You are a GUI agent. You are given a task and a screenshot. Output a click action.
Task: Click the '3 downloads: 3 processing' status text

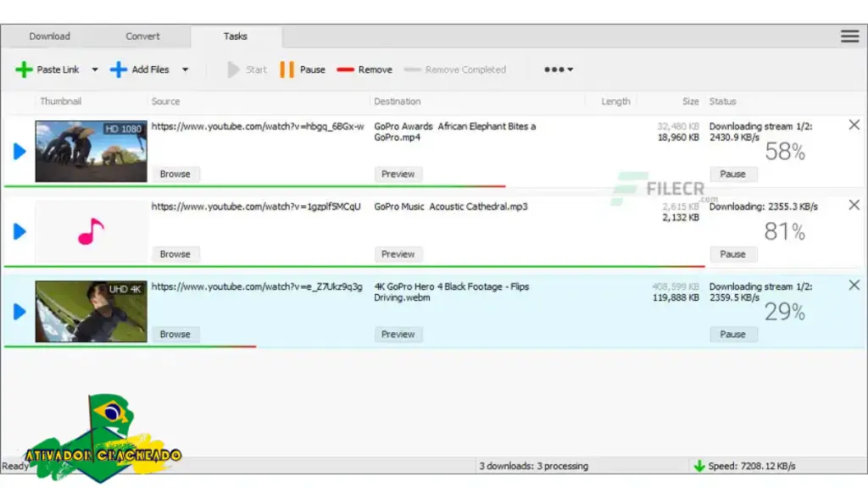(534, 467)
